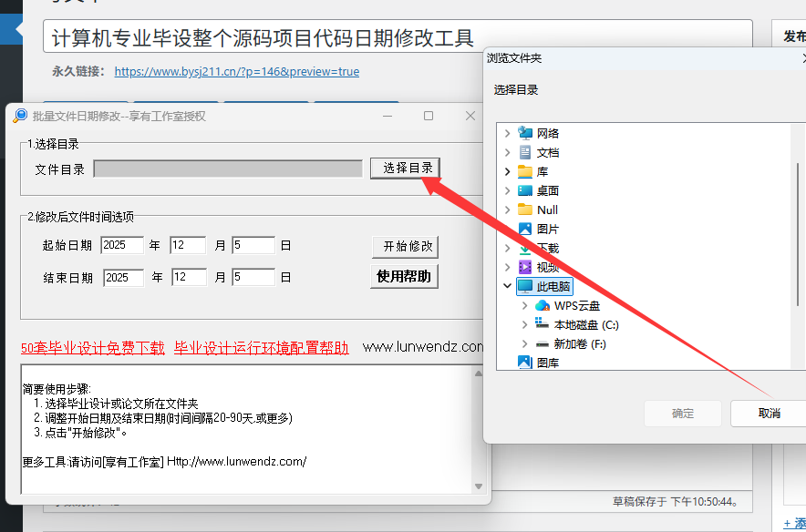The width and height of the screenshot is (806, 532).
Task: Click the network icon in folder tree
Action: (525, 133)
